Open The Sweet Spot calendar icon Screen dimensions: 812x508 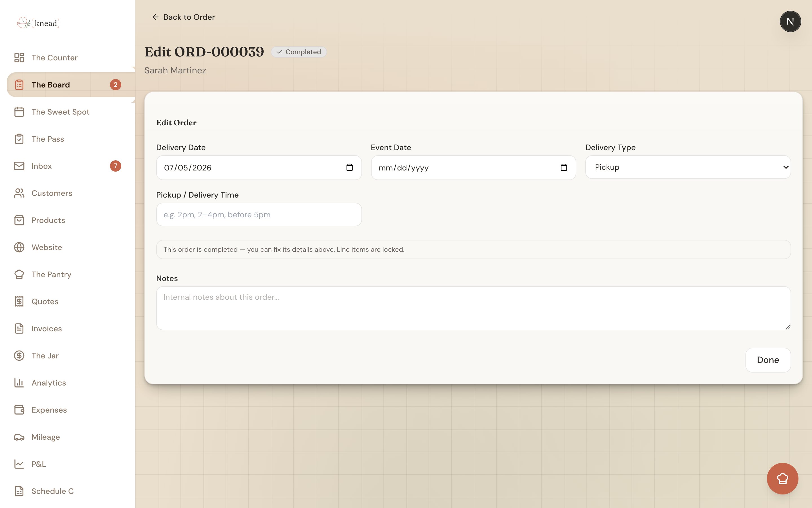19,112
